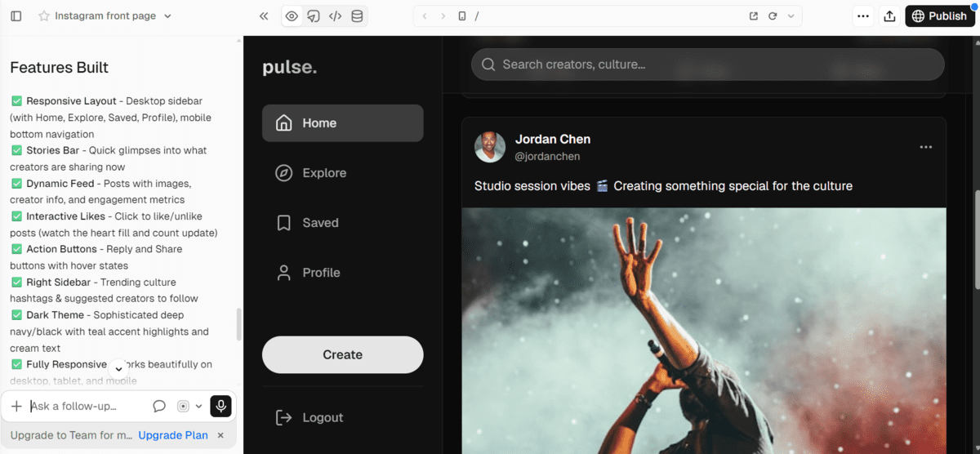The height and width of the screenshot is (454, 980).
Task: Select Explore in the pulse sidebar
Action: pos(342,173)
